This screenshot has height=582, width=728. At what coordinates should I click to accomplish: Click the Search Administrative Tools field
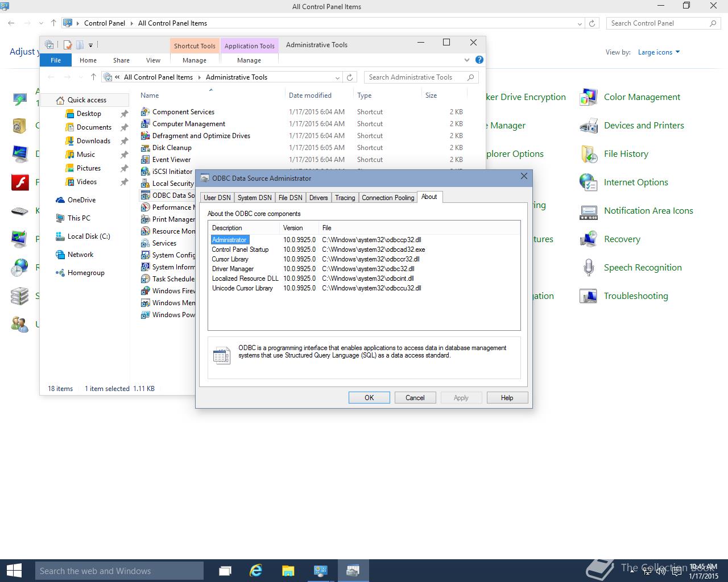[421, 77]
